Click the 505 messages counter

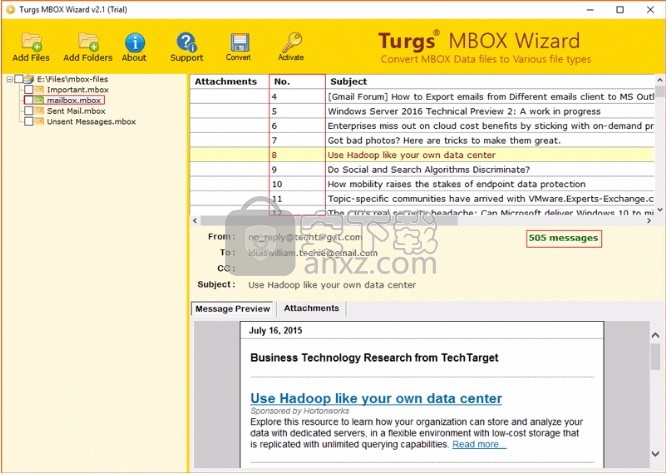click(564, 238)
